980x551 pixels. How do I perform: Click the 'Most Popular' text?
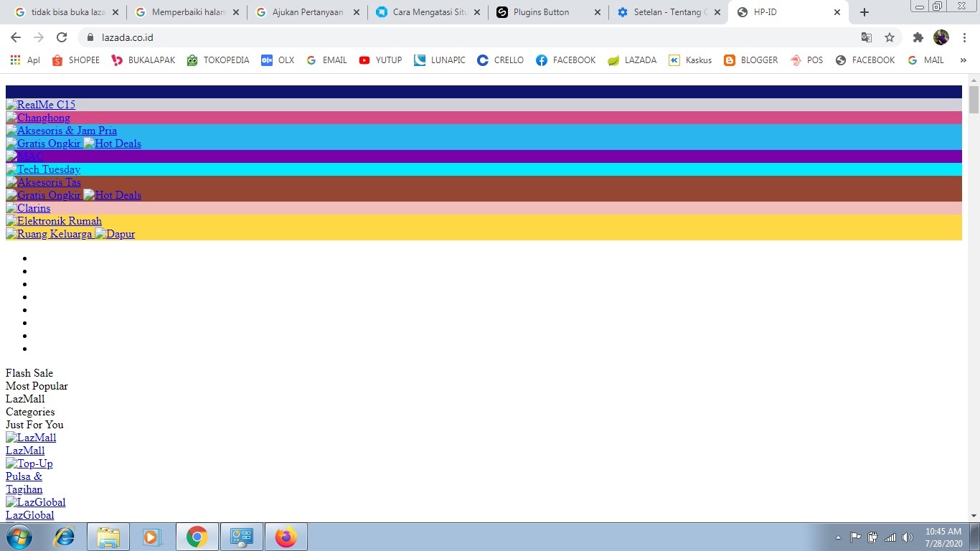tap(37, 386)
